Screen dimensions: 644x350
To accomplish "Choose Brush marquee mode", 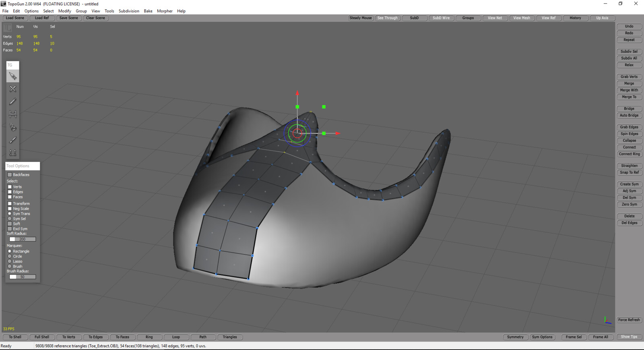I will (10, 266).
